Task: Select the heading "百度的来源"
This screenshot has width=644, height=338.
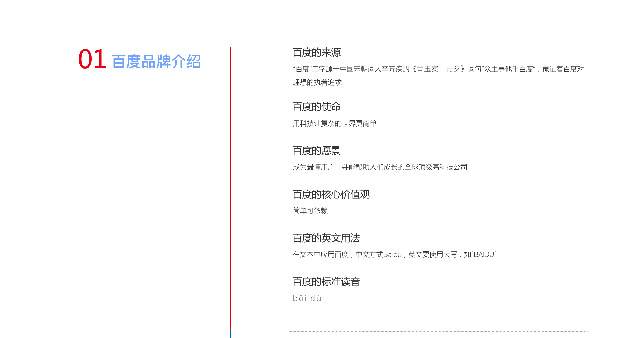Action: tap(316, 52)
